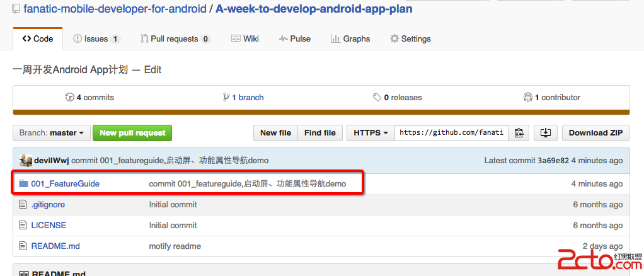Select the clone URL text field
This screenshot has width=644, height=276.
point(451,133)
